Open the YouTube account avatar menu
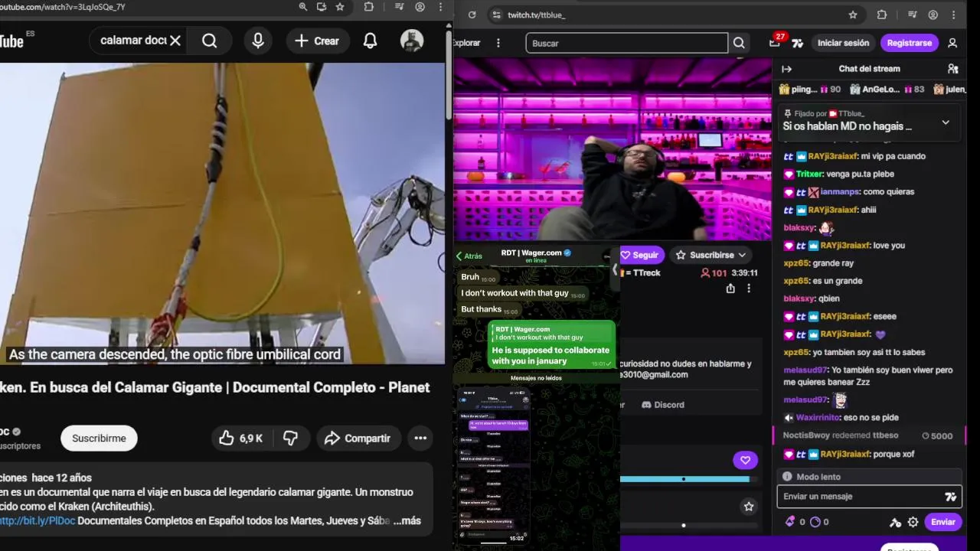The image size is (980, 551). [x=412, y=41]
